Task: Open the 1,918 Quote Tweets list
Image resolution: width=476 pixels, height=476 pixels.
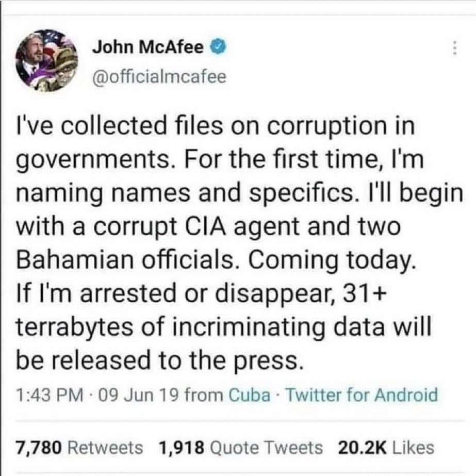Action: click(241, 447)
